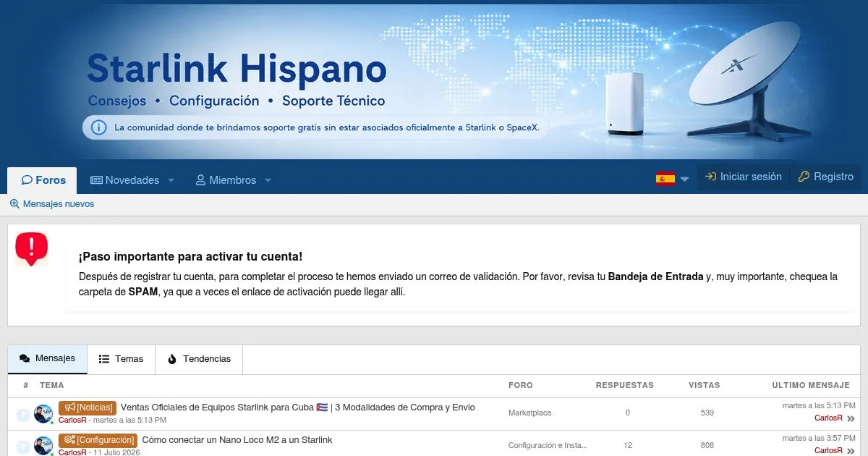The width and height of the screenshot is (868, 456).
Task: Click Iniciar sesión
Action: (x=744, y=177)
